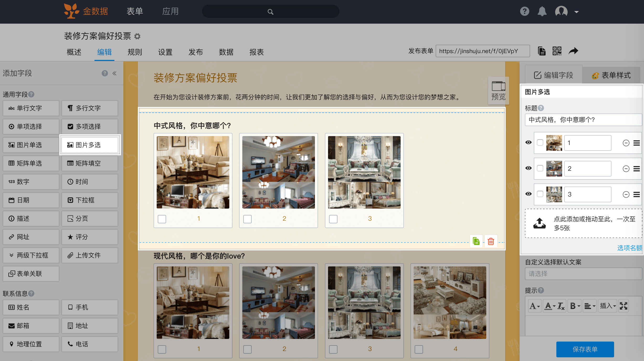Remove option 2 with minus icon
The width and height of the screenshot is (644, 361).
(626, 169)
